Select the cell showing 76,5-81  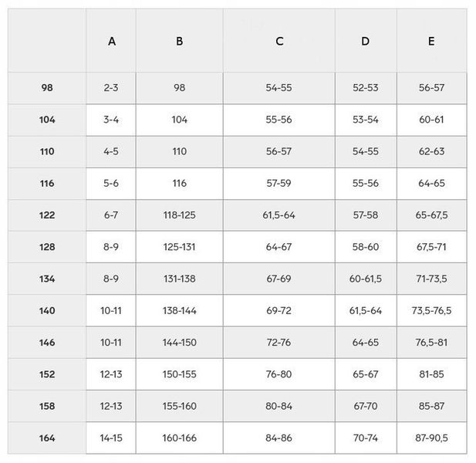tap(431, 343)
